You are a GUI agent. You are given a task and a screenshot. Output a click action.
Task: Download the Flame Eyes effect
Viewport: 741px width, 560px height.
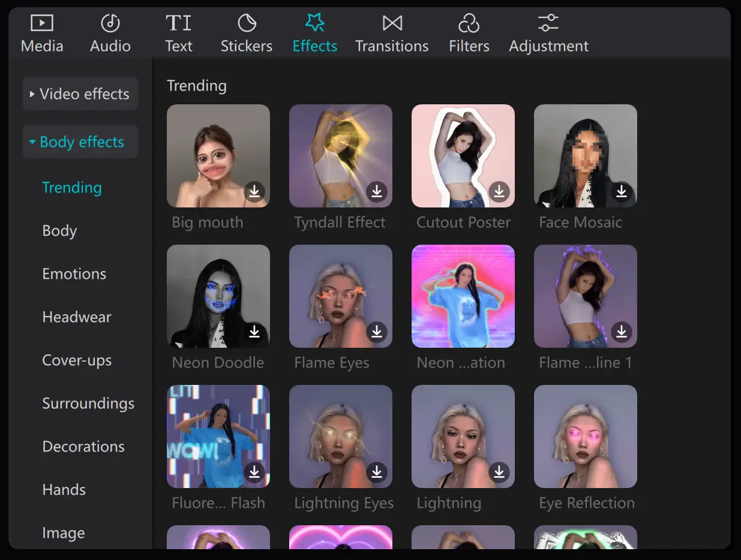coord(377,332)
